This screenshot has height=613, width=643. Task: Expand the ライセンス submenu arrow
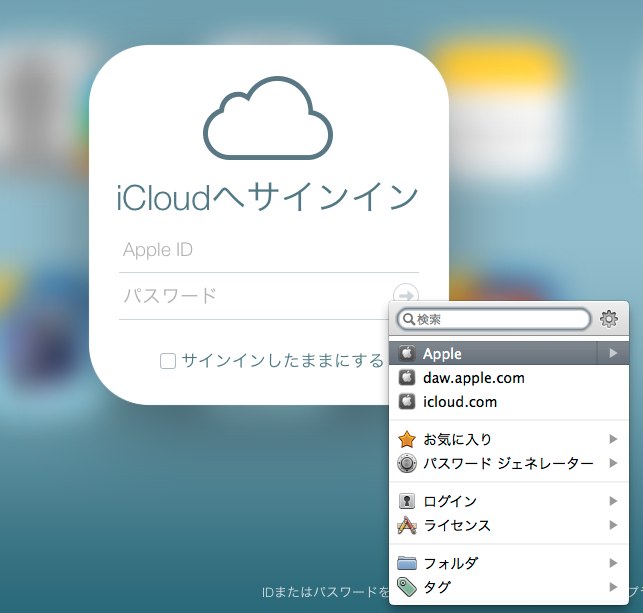point(613,525)
